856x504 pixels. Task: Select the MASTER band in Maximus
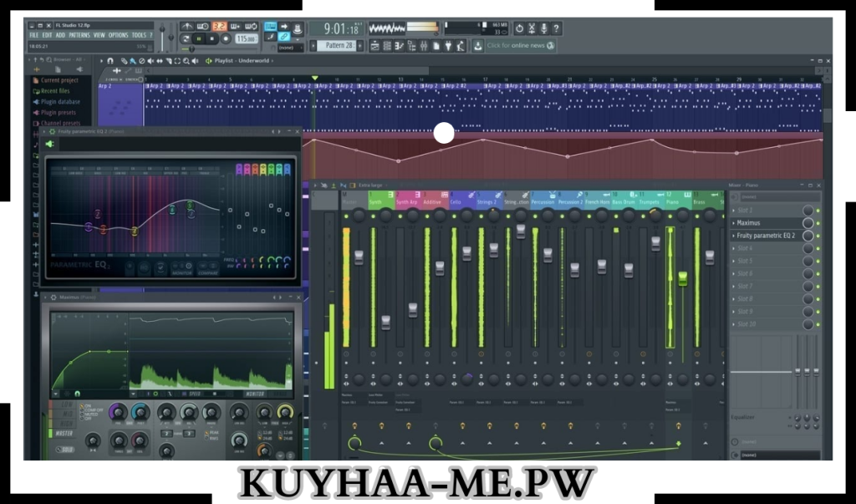coord(64,433)
